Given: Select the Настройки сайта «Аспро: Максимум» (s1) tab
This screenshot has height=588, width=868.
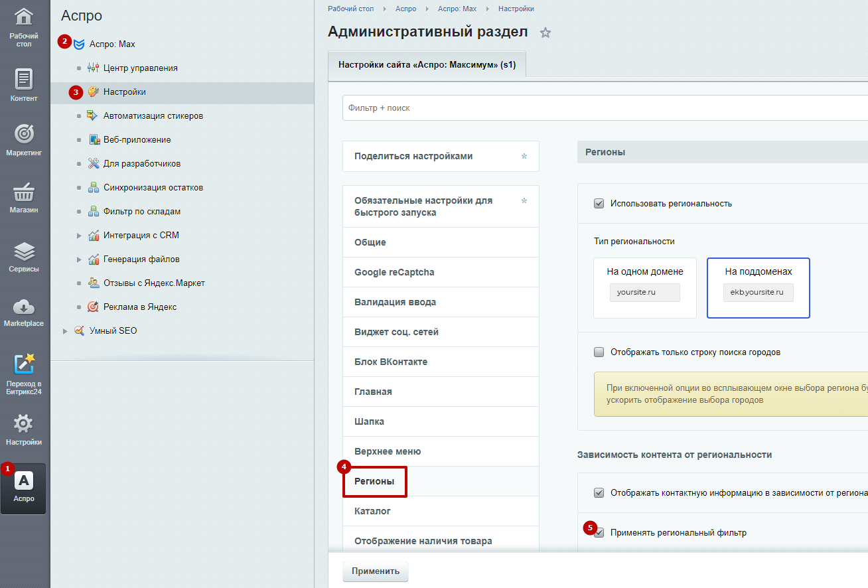Looking at the screenshot, I should (x=427, y=65).
